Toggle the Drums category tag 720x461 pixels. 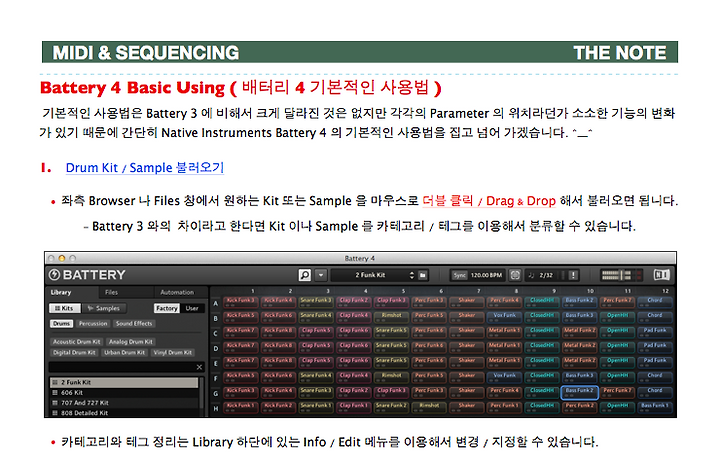[61, 323]
